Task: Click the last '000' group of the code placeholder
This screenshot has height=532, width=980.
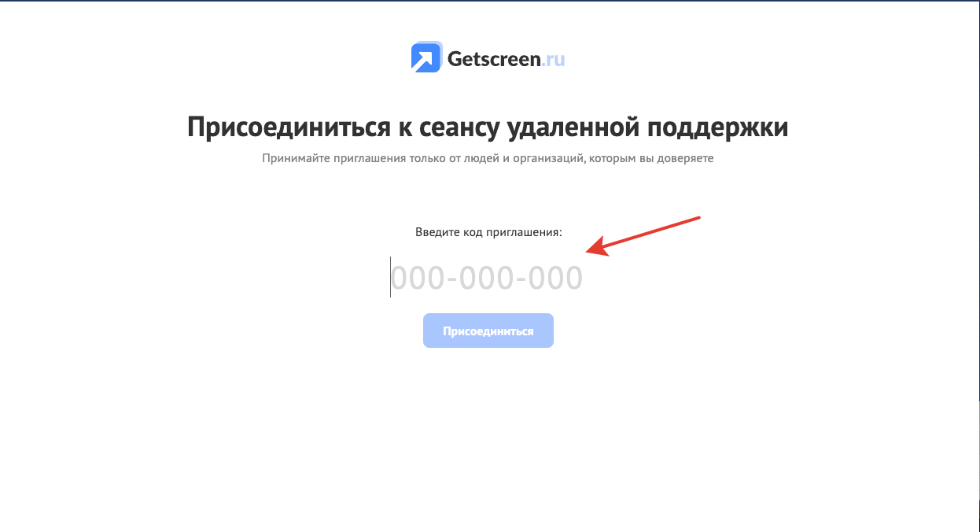Action: pyautogui.click(x=555, y=279)
